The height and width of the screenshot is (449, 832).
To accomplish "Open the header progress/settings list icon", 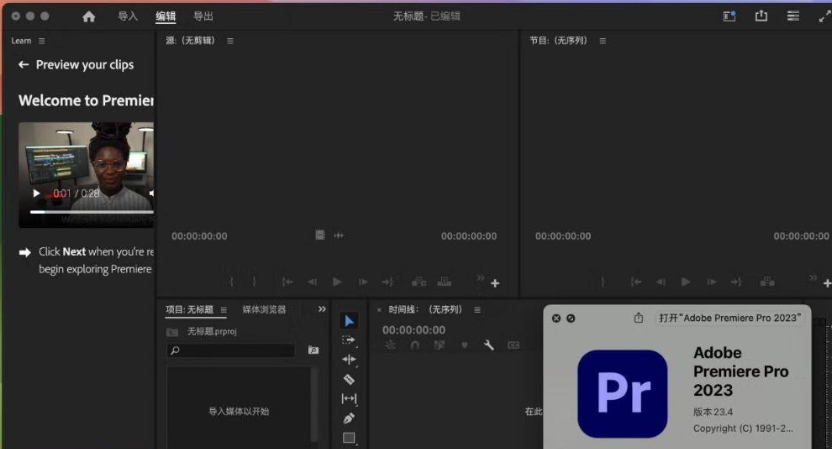I will click(x=793, y=16).
